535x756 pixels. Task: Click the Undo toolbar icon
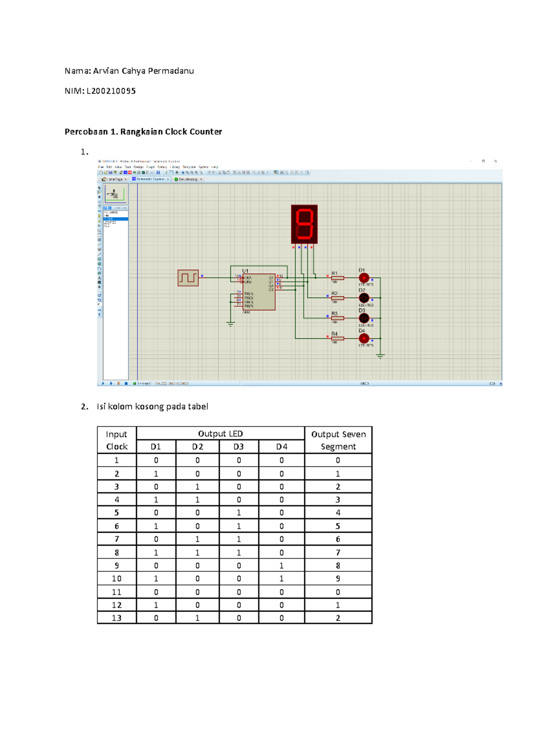[209, 173]
